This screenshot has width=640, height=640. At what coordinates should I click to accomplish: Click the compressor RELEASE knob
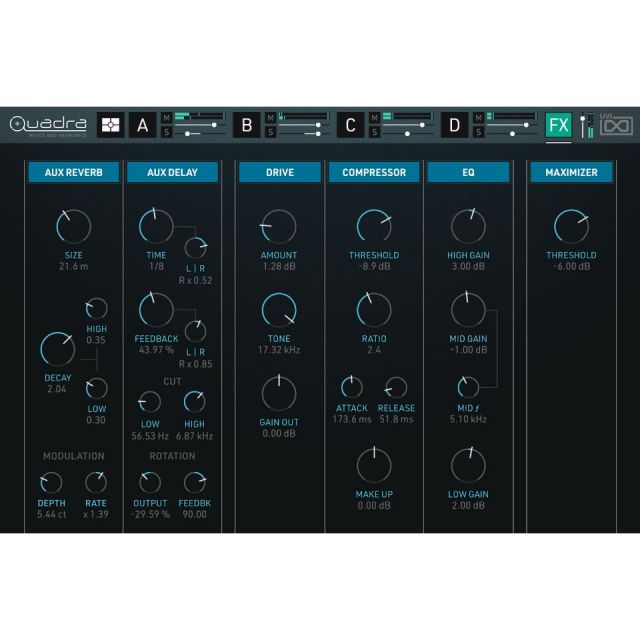pyautogui.click(x=396, y=387)
